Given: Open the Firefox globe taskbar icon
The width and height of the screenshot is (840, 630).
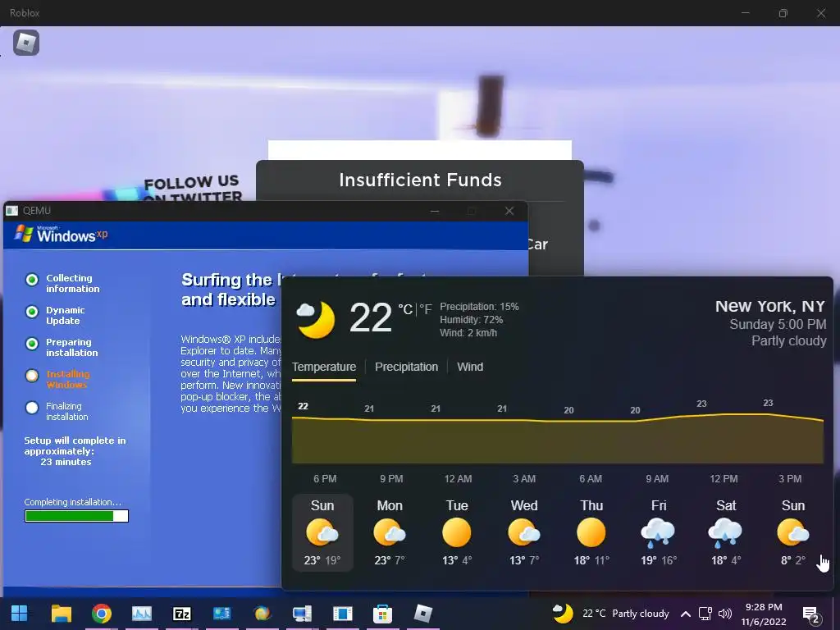Looking at the screenshot, I should (262, 614).
